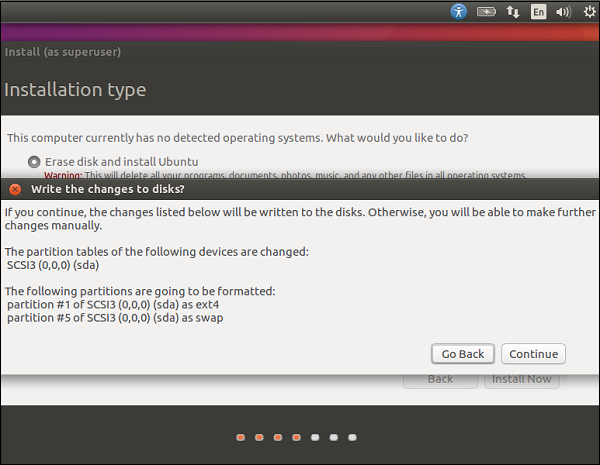The image size is (600, 465).
Task: Click the Go Back button
Action: [x=463, y=354]
